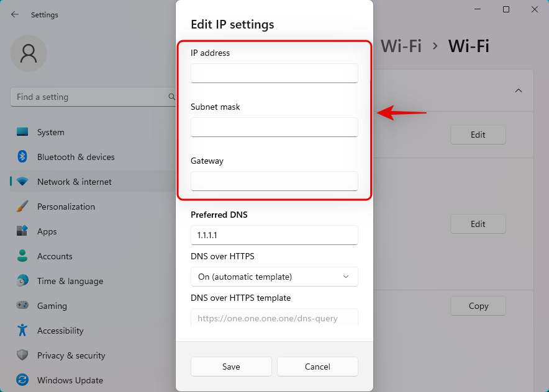Open Bluetooth & devices via its icon

(x=22, y=157)
